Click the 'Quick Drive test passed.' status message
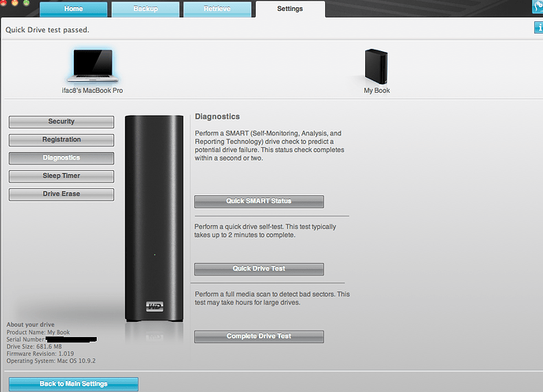Image resolution: width=543 pixels, height=392 pixels. pos(47,30)
